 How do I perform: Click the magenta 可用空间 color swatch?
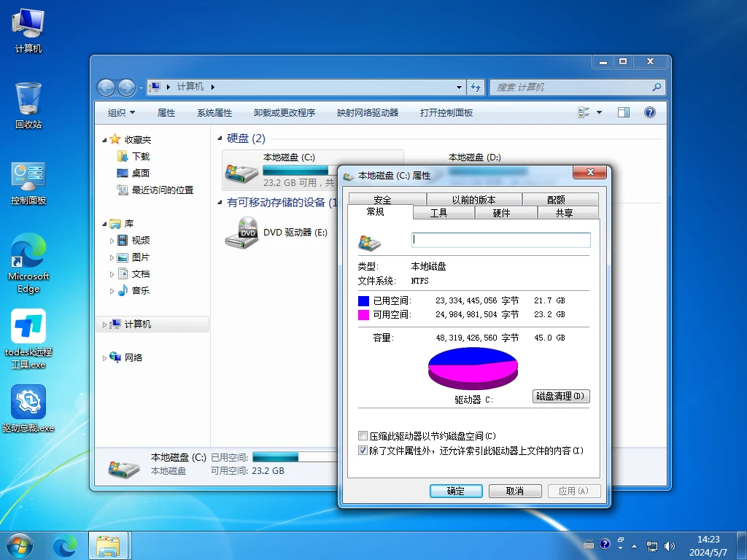[x=363, y=315]
